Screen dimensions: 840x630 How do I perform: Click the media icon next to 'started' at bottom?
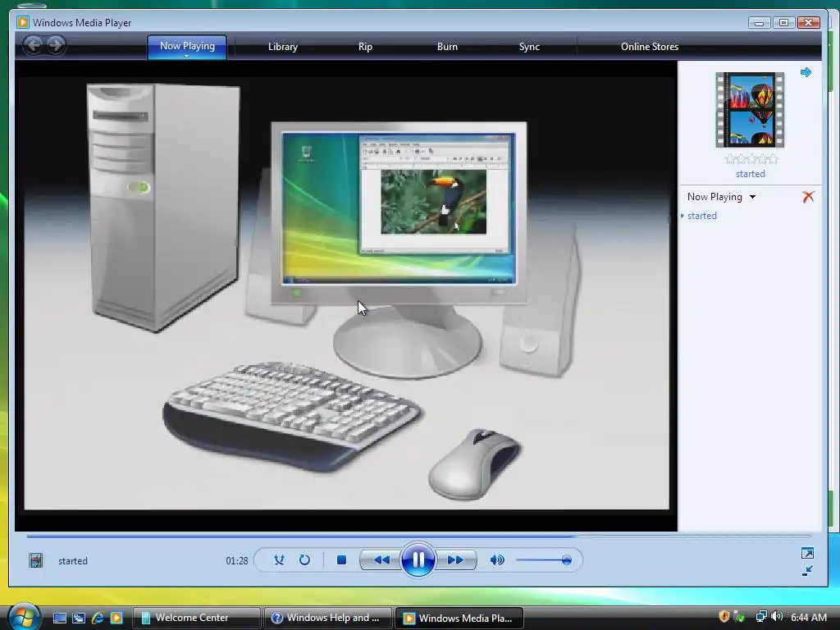[x=36, y=560]
